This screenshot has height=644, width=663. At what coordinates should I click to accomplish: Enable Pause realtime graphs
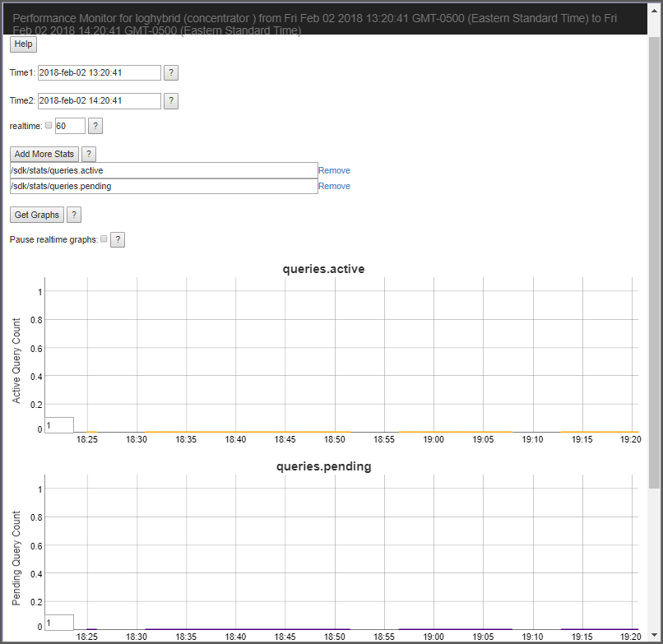[x=104, y=238]
